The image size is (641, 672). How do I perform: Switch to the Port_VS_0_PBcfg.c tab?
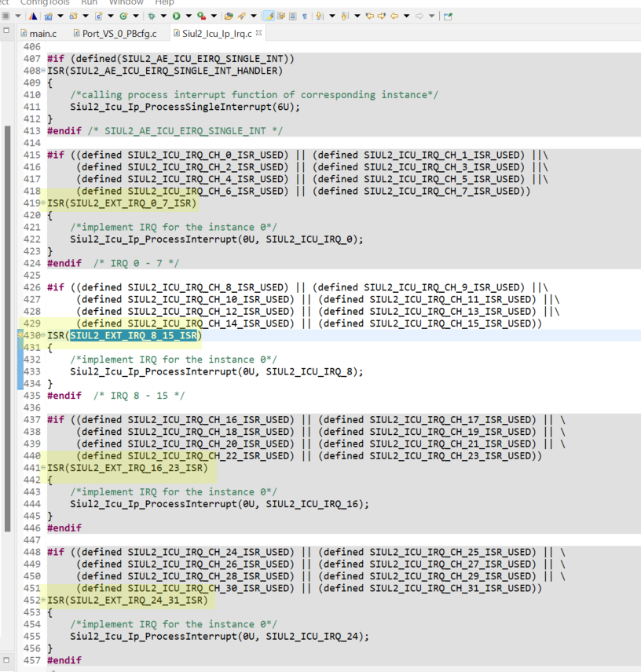click(115, 34)
